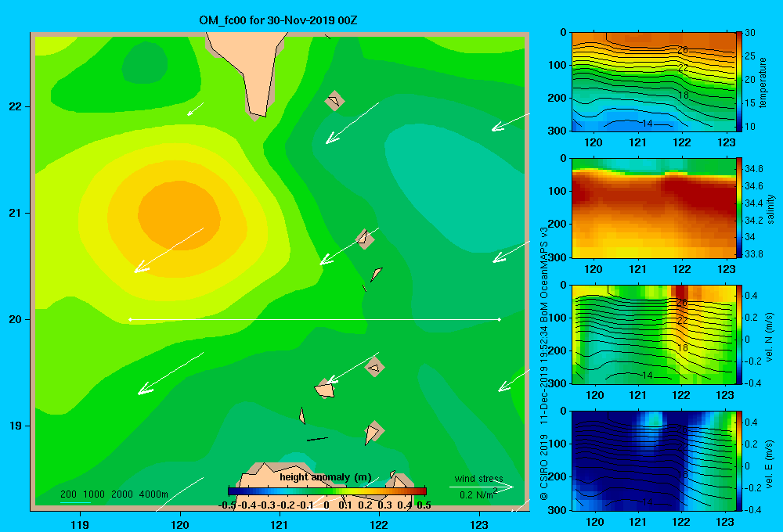Click the '21' latitude label on the map

(x=16, y=213)
